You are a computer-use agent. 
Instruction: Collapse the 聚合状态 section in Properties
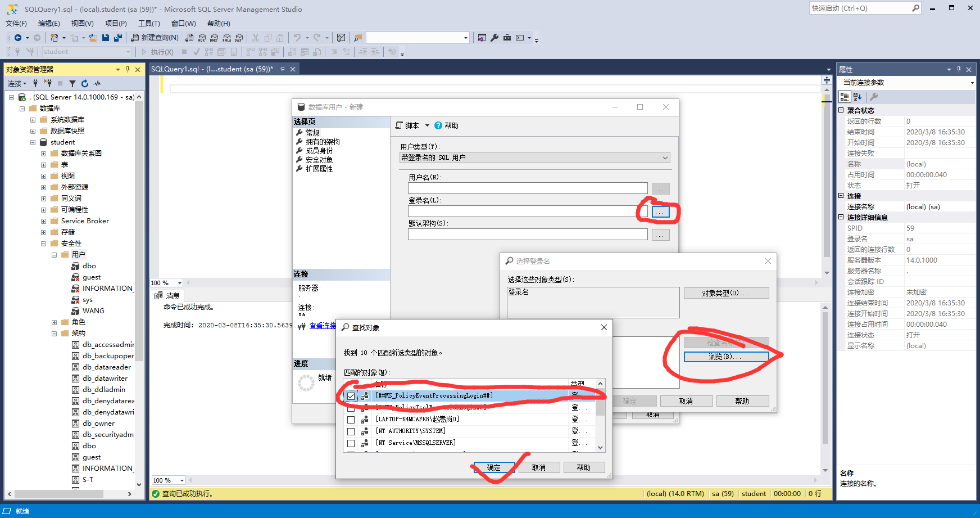pos(841,110)
